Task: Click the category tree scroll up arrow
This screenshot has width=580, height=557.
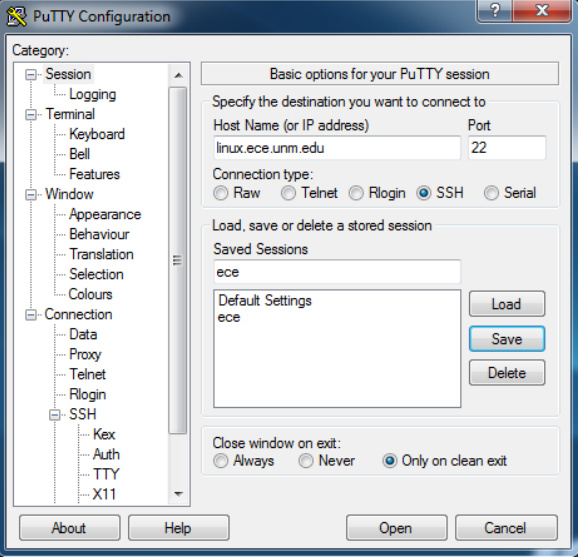Action: click(x=178, y=75)
